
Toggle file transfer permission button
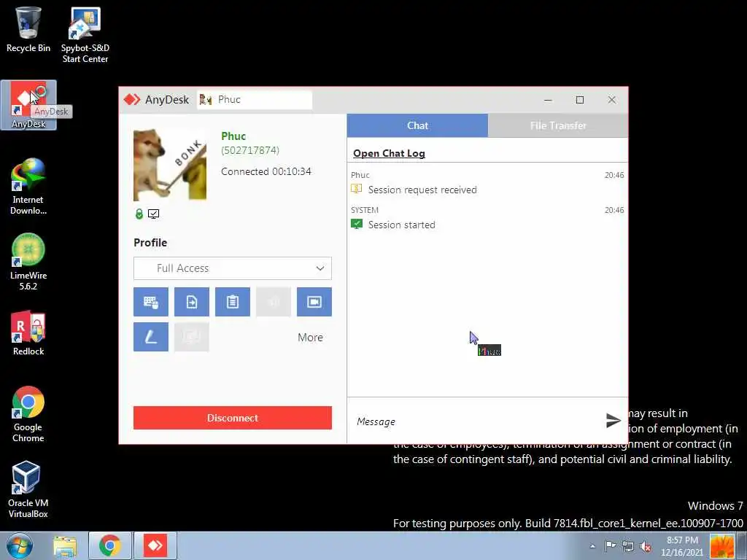click(x=192, y=302)
